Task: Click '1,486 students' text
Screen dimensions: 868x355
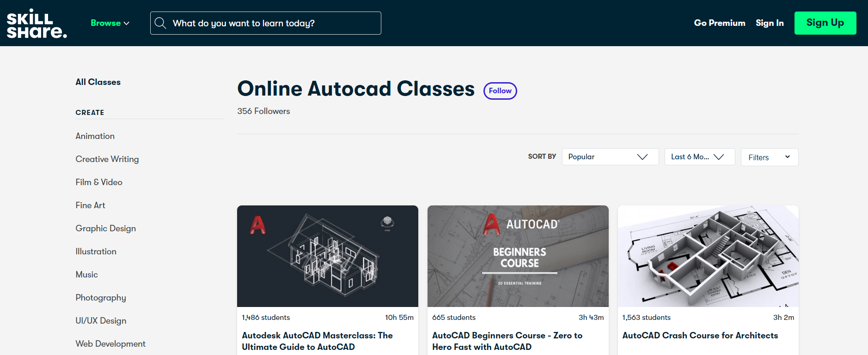Action: 266,318
